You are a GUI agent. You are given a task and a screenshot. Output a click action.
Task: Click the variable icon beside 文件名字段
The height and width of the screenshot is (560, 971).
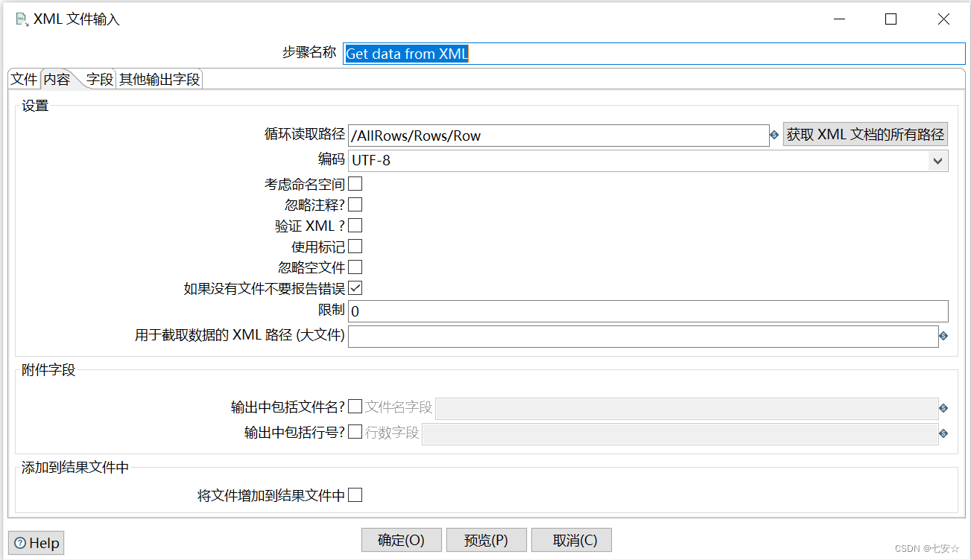tap(943, 408)
